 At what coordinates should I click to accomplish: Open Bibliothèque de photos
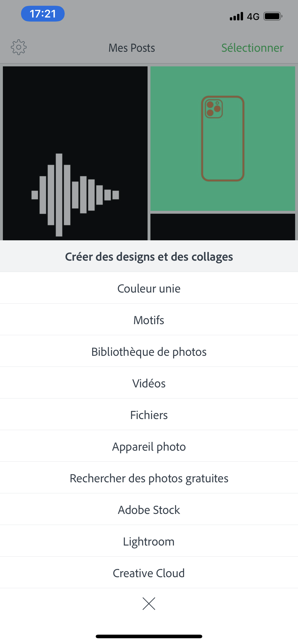pyautogui.click(x=149, y=351)
